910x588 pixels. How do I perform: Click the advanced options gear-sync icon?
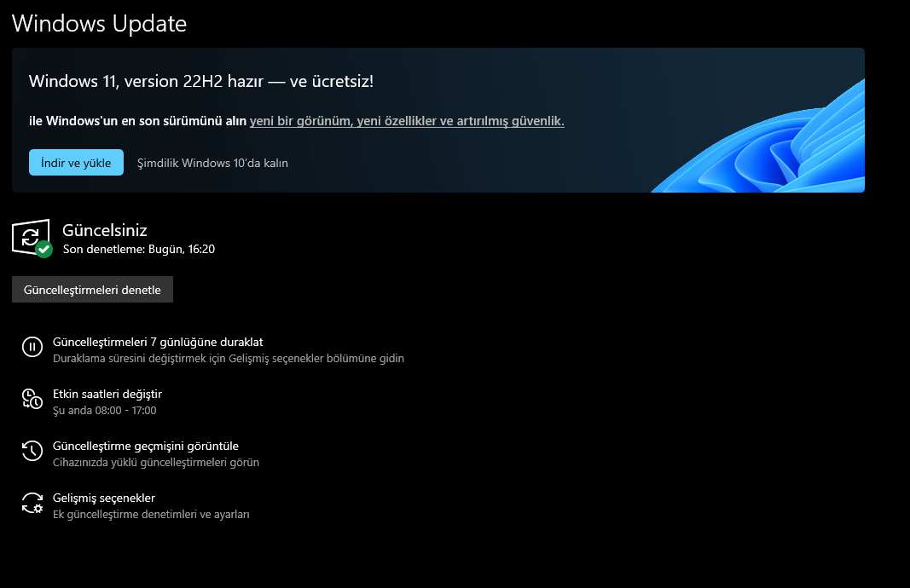pyautogui.click(x=32, y=504)
